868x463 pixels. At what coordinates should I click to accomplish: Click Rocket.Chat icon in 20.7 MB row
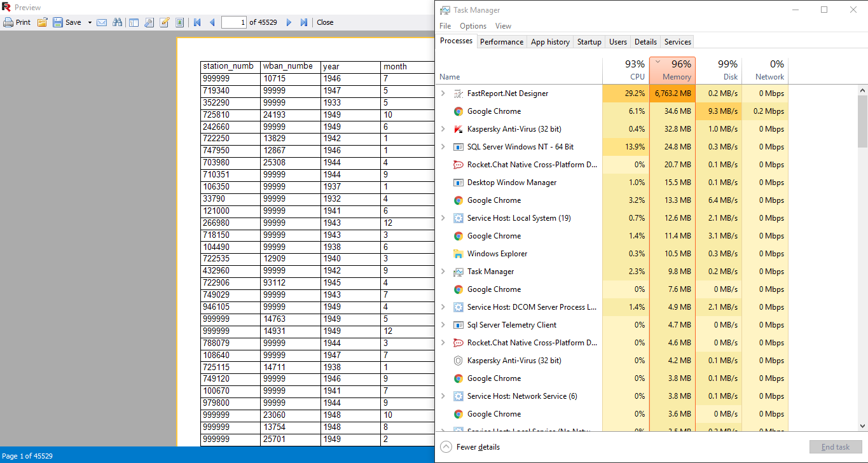(x=458, y=165)
